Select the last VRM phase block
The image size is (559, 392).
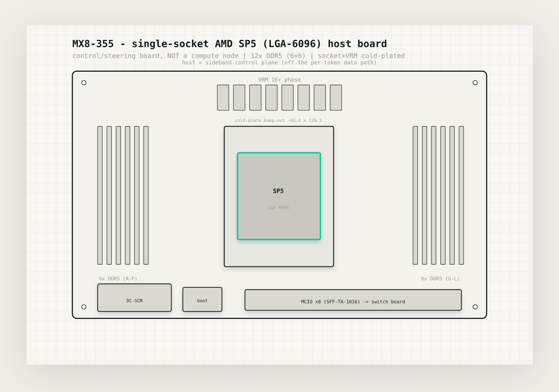pos(336,97)
